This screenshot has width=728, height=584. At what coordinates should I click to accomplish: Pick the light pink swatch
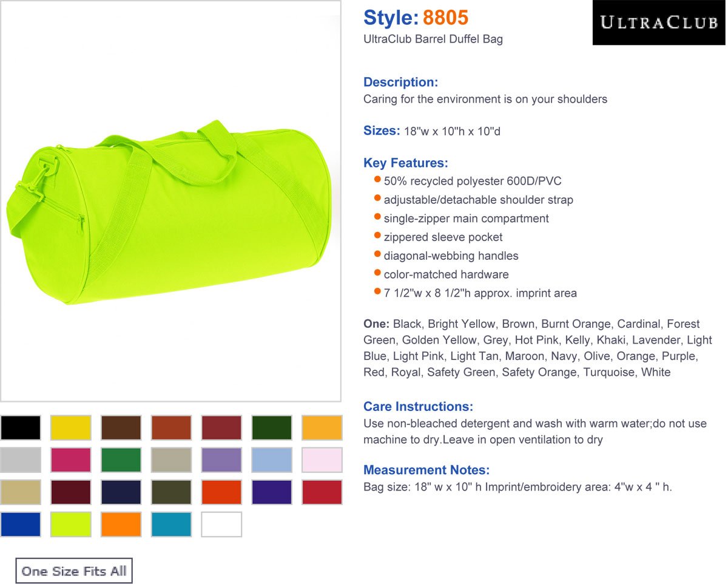(322, 460)
